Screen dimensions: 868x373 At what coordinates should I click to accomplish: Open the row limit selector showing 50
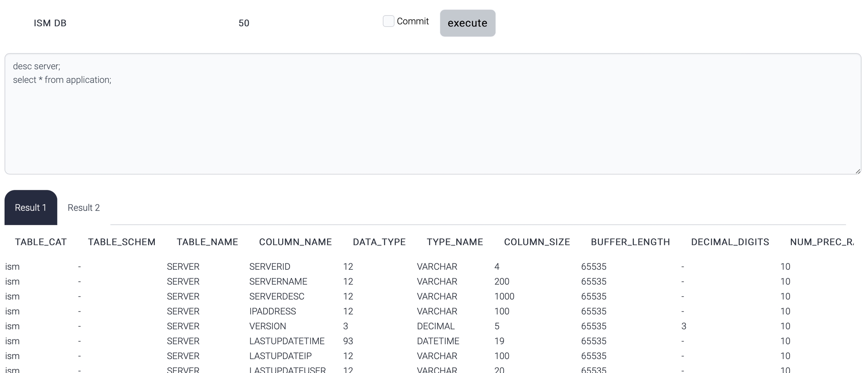[244, 23]
